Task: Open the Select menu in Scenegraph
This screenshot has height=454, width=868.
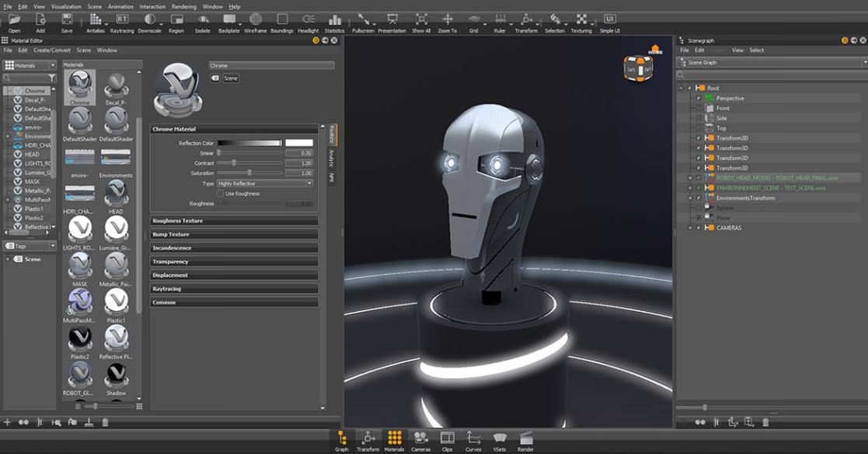Action: coord(757,50)
